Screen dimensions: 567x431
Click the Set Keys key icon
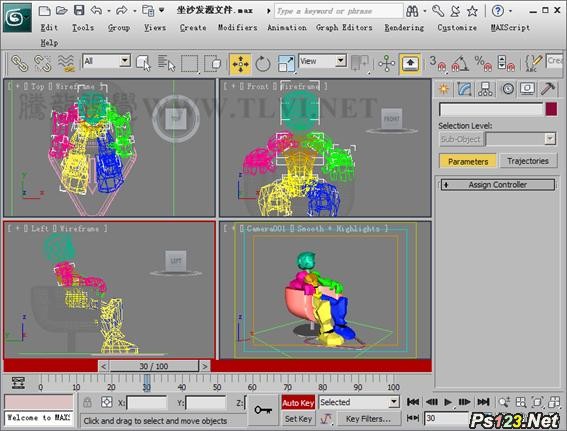(263, 410)
